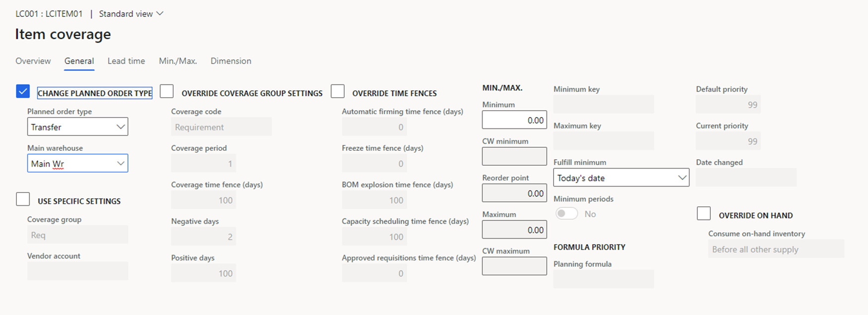Toggle the Minimum periods switch
The height and width of the screenshot is (315, 868).
[566, 214]
